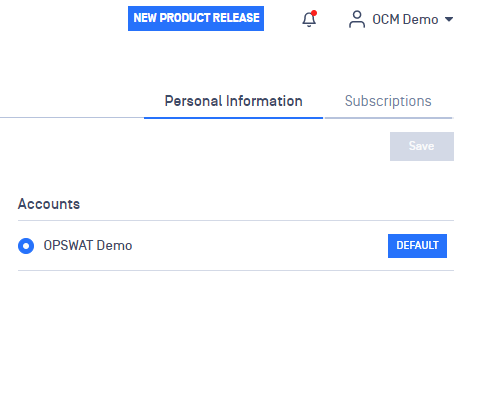Open the OCM Demo user menu

point(401,19)
